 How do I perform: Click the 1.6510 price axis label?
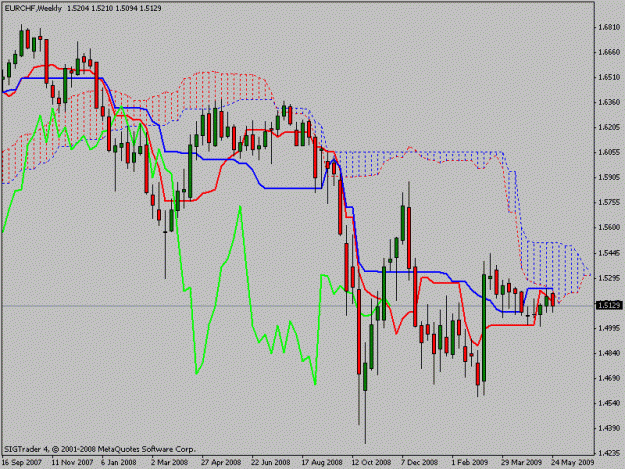coord(609,77)
